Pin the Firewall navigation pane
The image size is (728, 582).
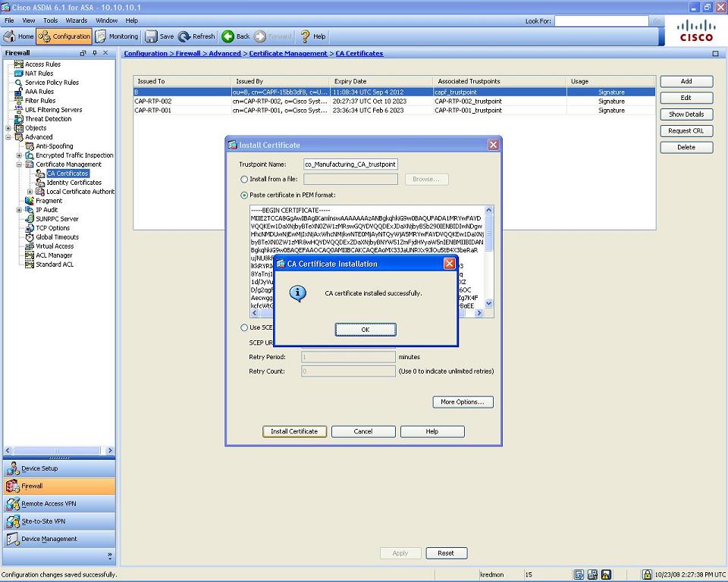coord(95,53)
